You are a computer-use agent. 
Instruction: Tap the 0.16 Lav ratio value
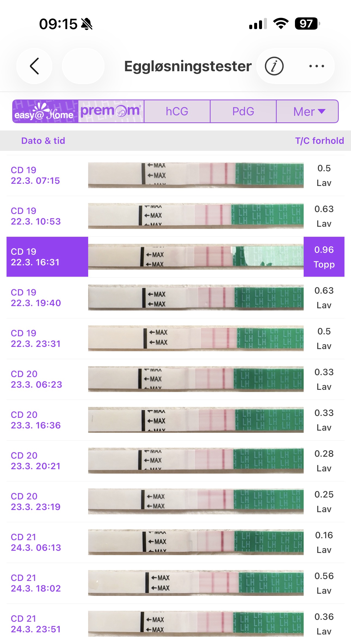point(324,542)
